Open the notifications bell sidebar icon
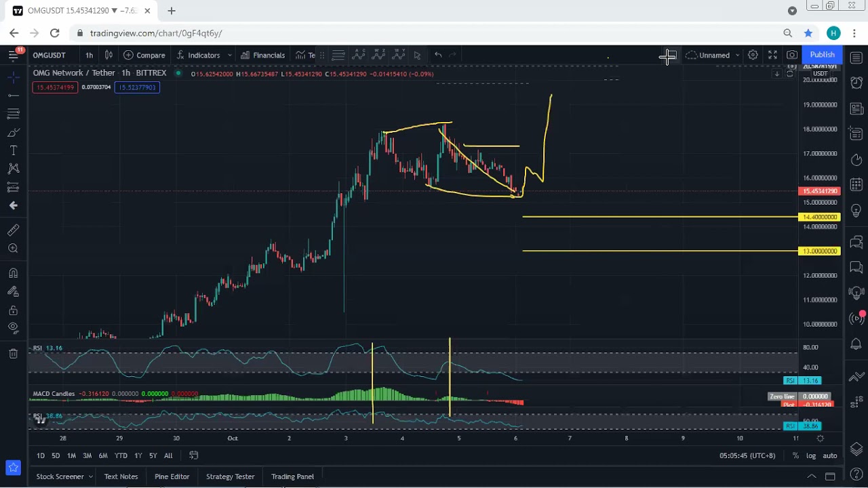The image size is (868, 488). (856, 345)
